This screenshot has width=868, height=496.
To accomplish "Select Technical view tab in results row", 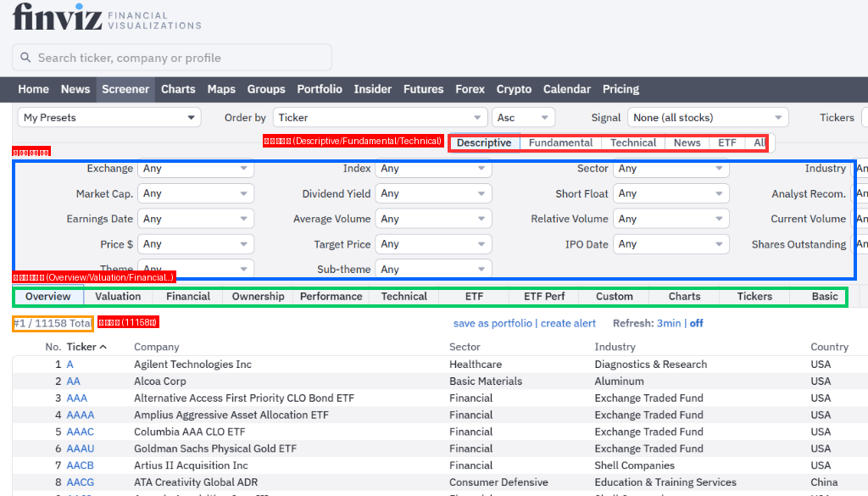I will (x=404, y=297).
